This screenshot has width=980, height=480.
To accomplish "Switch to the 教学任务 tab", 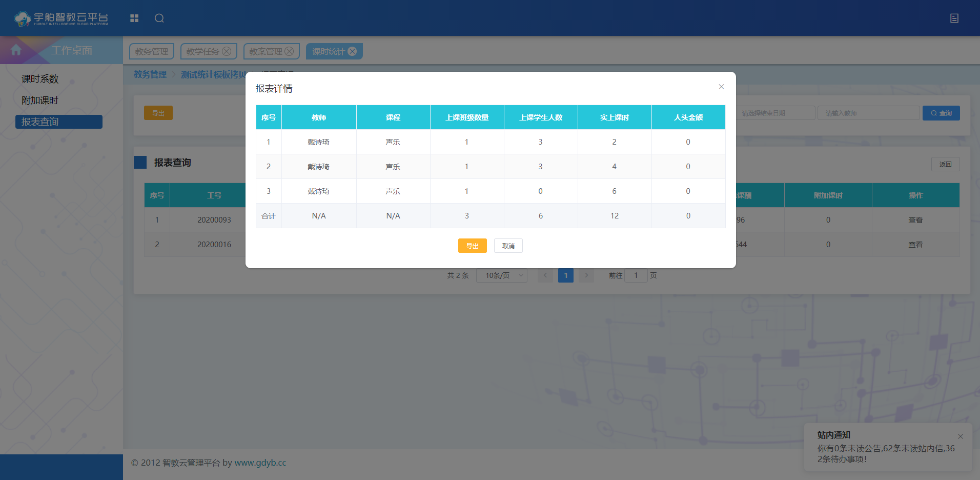I will click(202, 51).
